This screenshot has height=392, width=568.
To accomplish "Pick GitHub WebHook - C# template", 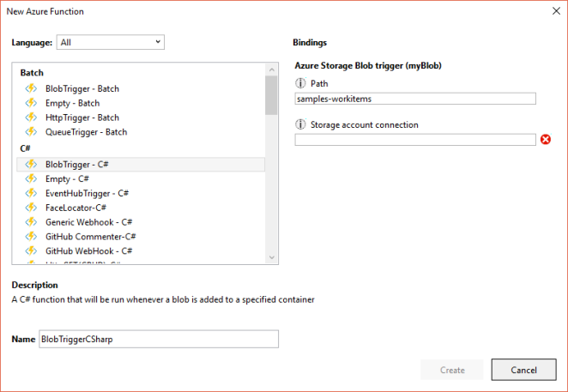I will (x=88, y=250).
